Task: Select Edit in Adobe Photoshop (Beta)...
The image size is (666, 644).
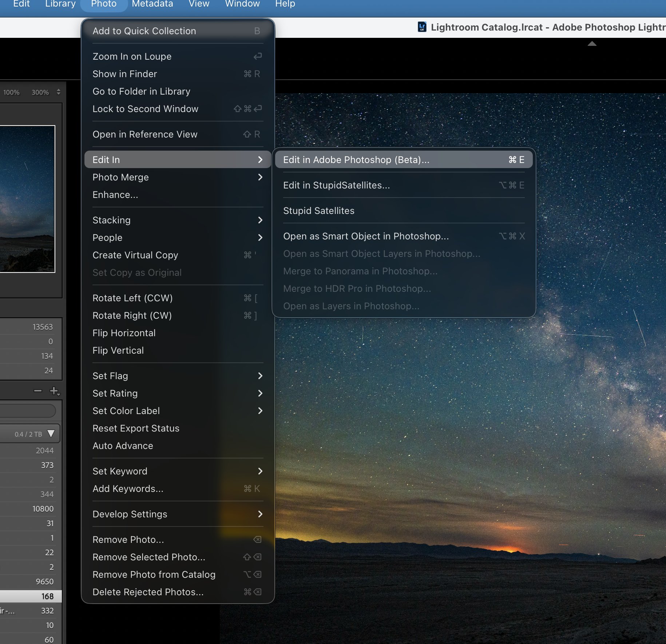Action: 404,160
